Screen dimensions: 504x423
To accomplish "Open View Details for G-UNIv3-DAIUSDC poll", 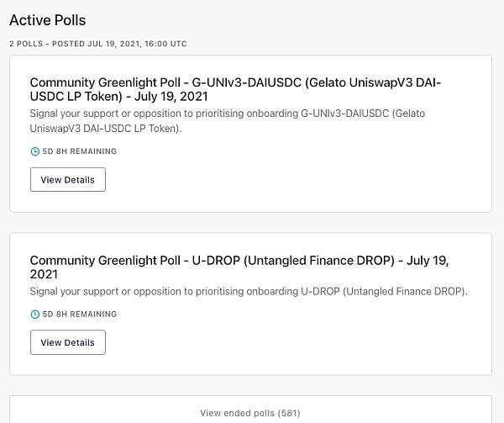I will coord(68,179).
